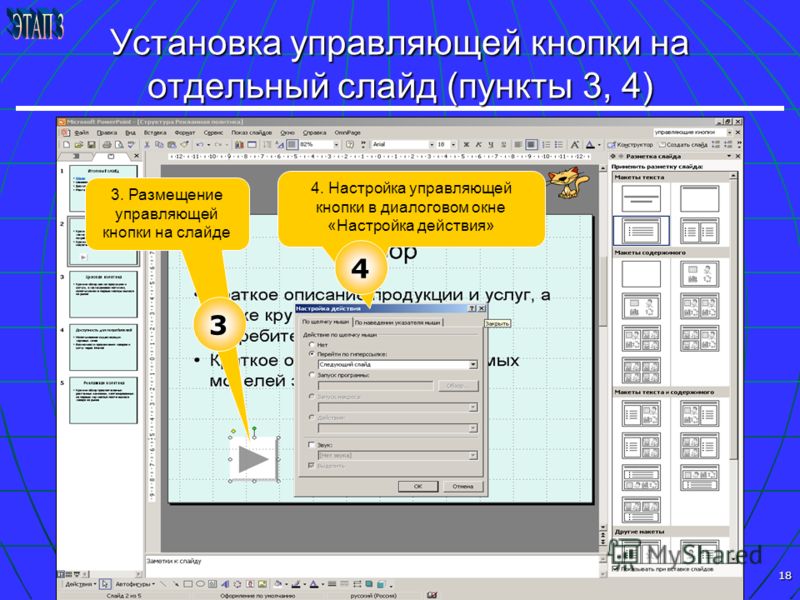Open the Правка menu

(x=107, y=133)
